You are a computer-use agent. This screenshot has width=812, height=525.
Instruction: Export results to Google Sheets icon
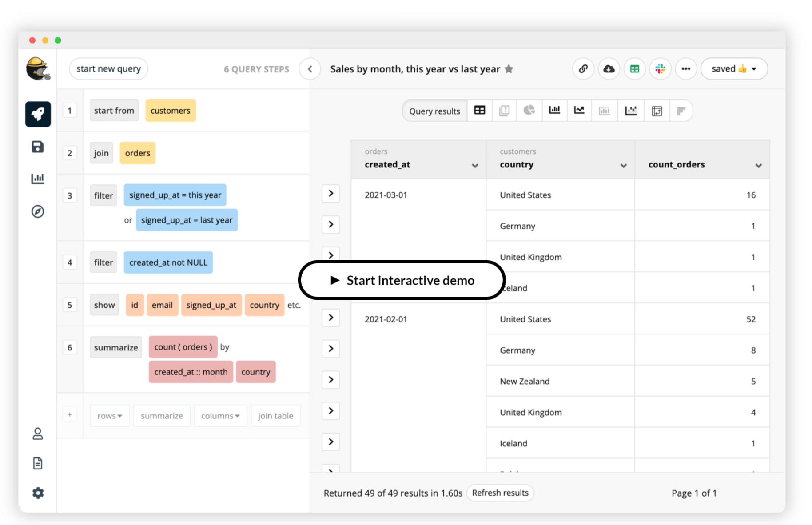coord(634,69)
